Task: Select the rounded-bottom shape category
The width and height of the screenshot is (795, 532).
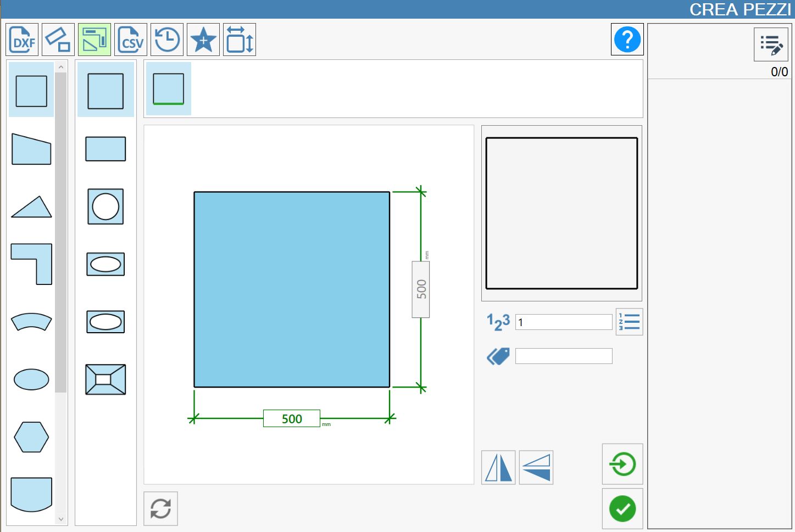Action: (31, 494)
